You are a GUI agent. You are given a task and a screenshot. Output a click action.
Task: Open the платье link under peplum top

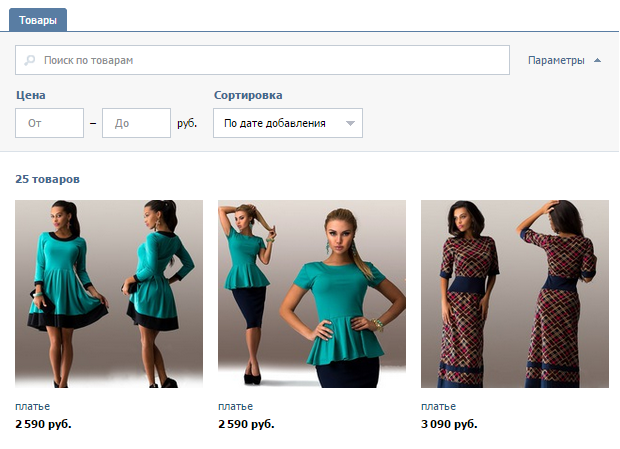coord(235,406)
